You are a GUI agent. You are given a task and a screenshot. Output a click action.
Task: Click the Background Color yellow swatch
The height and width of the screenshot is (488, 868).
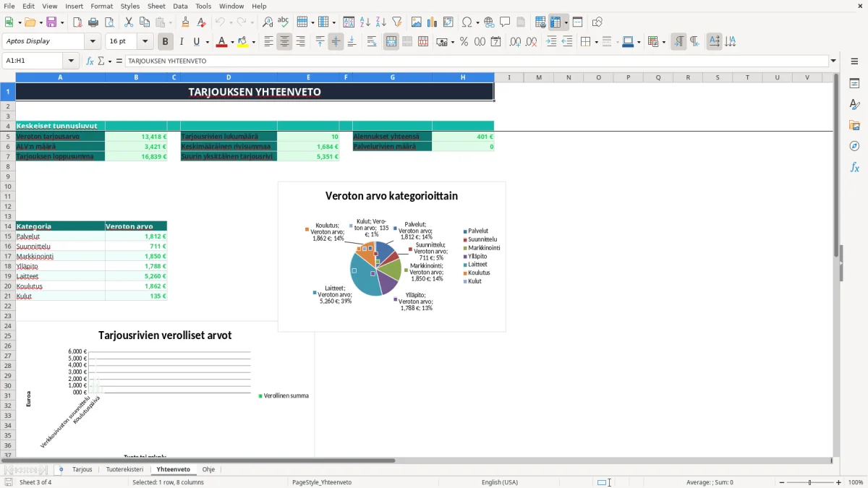pos(243,42)
